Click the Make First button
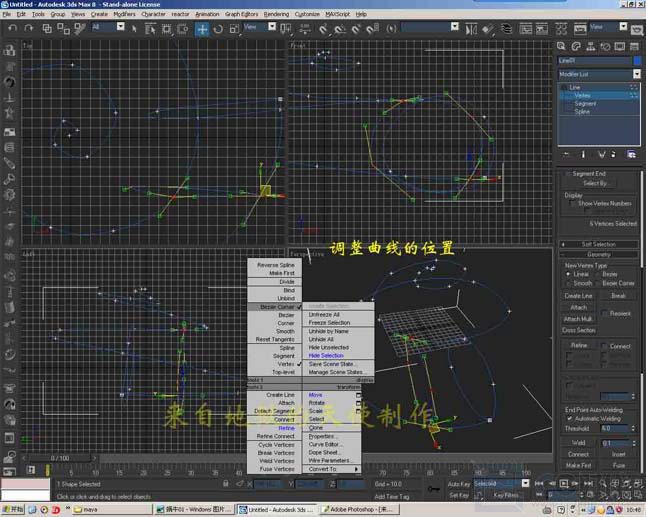Image resolution: width=646 pixels, height=517 pixels. click(x=578, y=466)
